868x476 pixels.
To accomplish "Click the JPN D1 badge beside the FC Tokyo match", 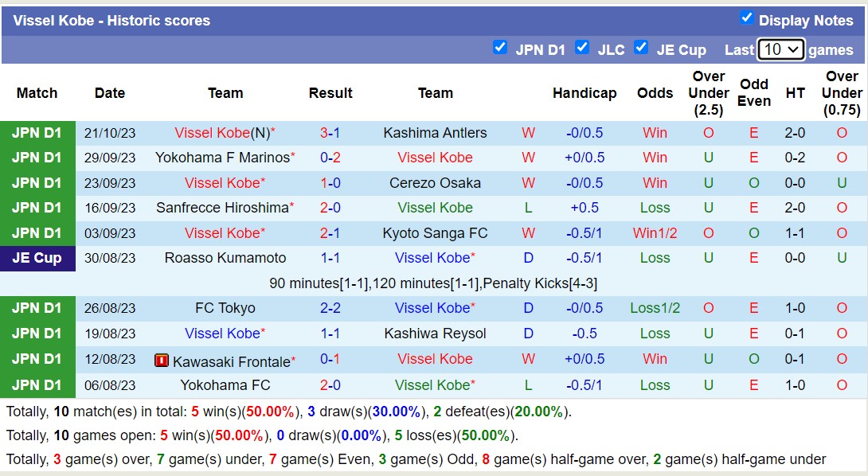I will (x=36, y=308).
